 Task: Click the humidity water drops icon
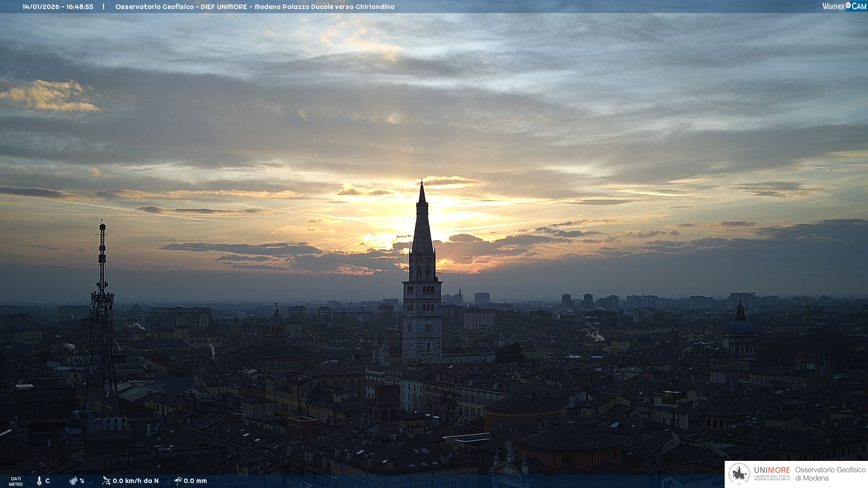(x=73, y=481)
